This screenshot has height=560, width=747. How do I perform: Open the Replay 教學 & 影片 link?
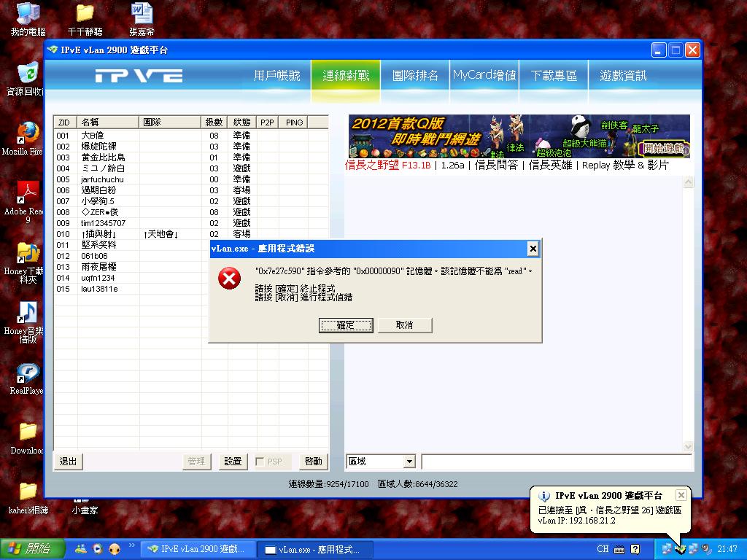625,166
